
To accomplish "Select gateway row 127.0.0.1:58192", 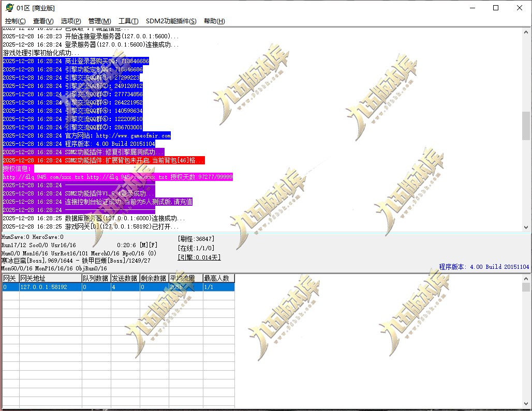I will point(119,287).
